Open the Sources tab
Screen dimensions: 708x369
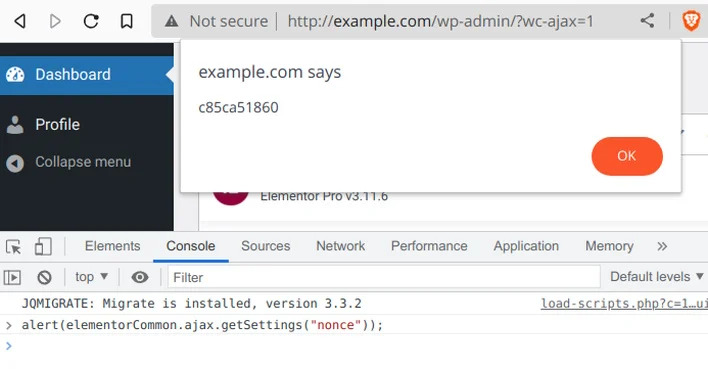pyautogui.click(x=266, y=246)
